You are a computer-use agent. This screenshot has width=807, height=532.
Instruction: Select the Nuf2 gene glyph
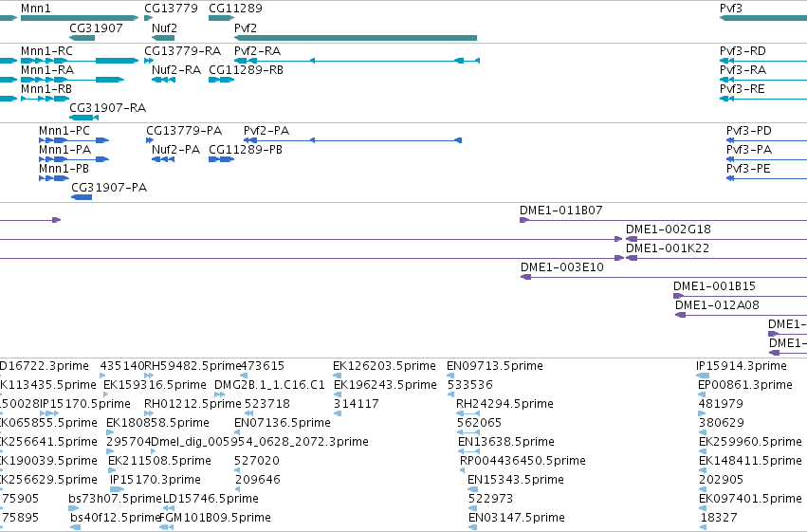point(163,38)
